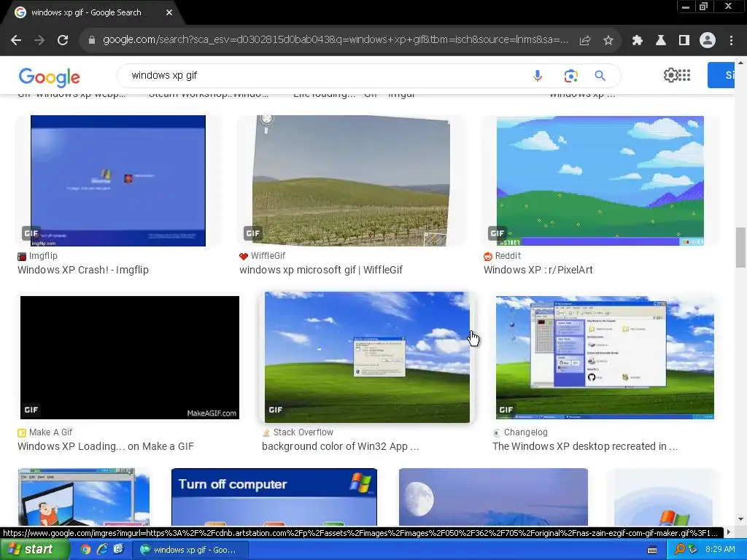
Task: Close the windows xp gif tab
Action: 169,12
